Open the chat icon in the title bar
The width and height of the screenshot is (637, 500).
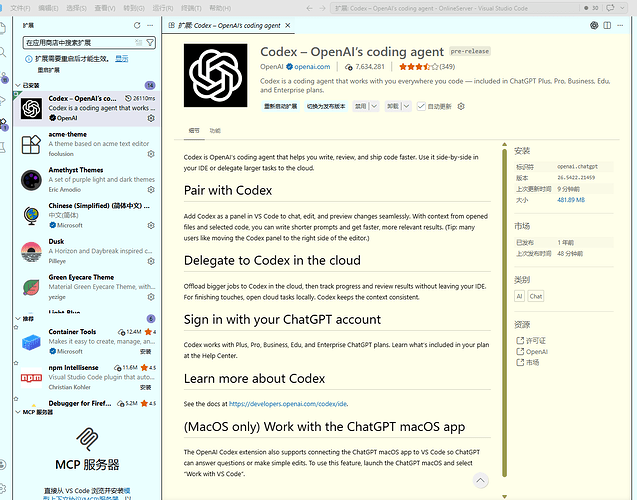(x=610, y=8)
